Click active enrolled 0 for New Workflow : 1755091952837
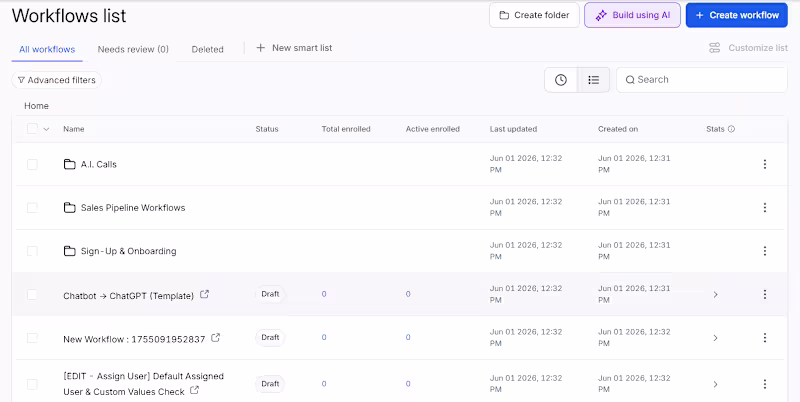The image size is (800, 402). coord(408,338)
